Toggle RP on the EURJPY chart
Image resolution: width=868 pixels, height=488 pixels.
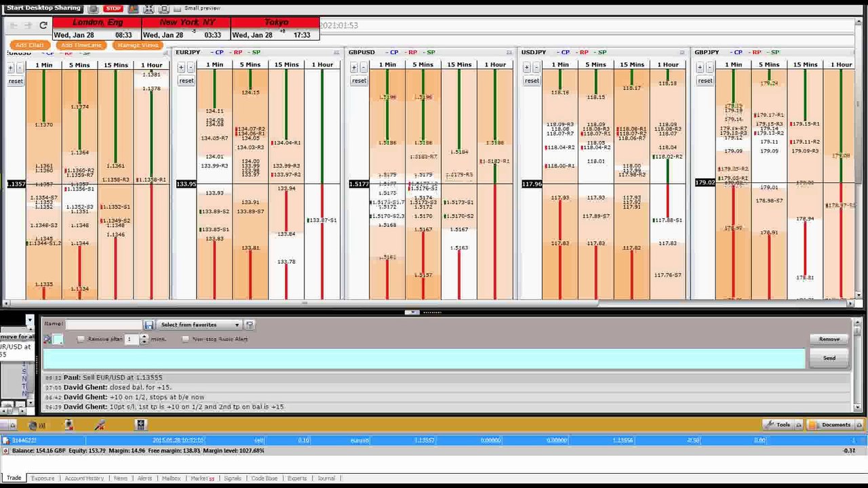(235, 52)
